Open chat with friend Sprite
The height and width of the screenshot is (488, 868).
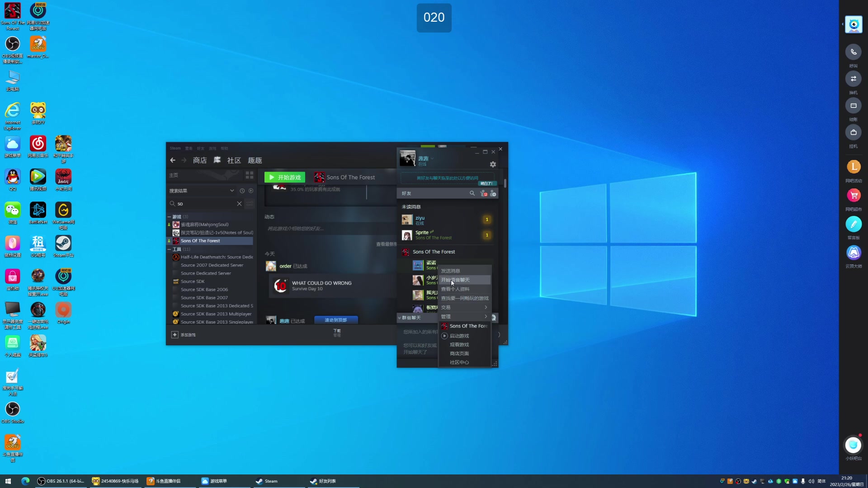coord(448,235)
